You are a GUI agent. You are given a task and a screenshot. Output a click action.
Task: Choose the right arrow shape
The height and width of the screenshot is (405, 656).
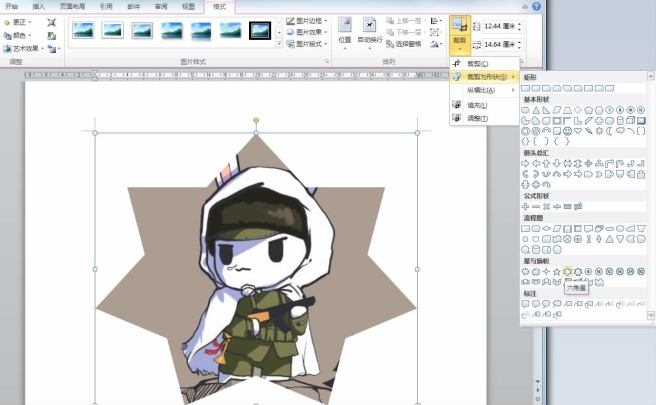click(525, 164)
